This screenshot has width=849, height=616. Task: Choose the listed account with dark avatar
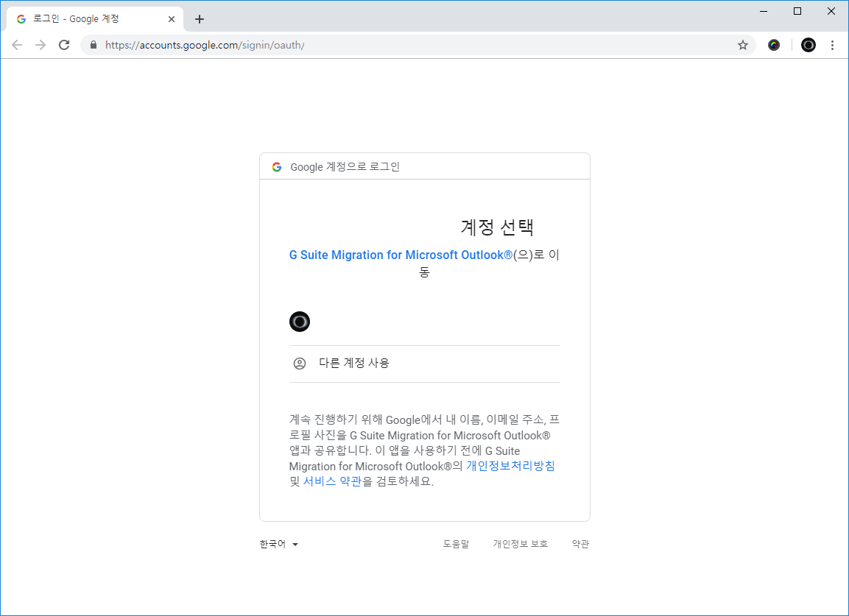[300, 322]
